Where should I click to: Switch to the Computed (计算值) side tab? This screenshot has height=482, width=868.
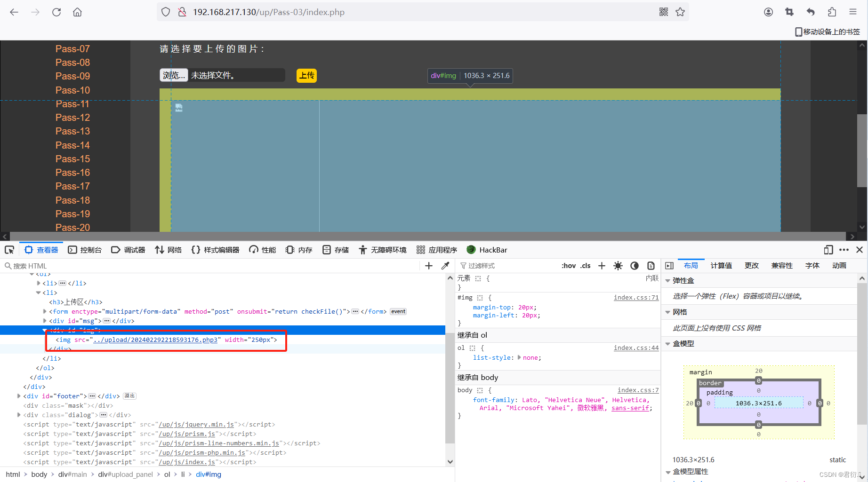coord(721,266)
